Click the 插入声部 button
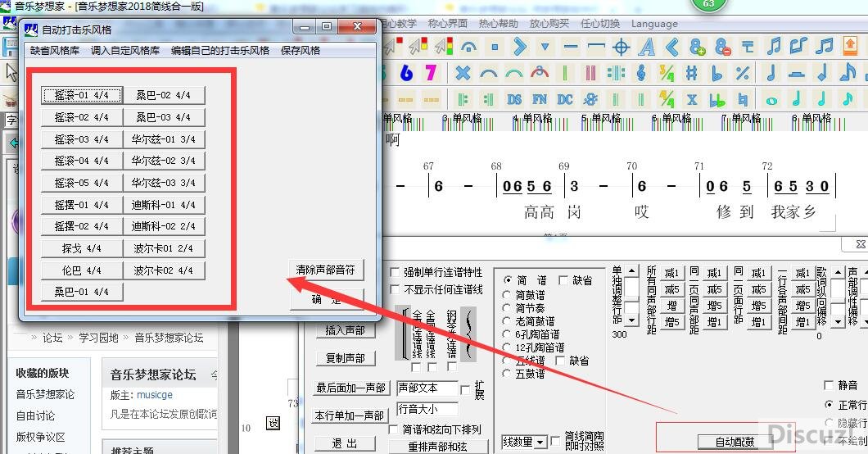This screenshot has width=868, height=454. (x=346, y=330)
